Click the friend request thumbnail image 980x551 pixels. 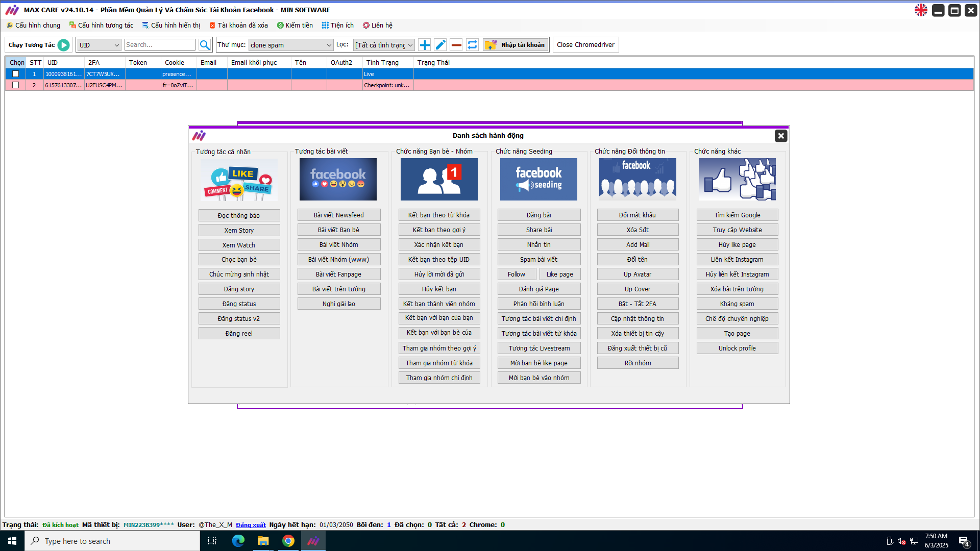439,180
